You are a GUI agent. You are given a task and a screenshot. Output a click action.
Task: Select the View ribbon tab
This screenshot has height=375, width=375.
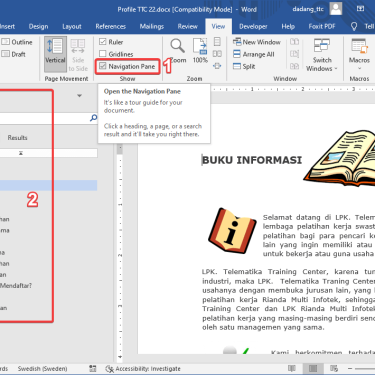pos(218,26)
